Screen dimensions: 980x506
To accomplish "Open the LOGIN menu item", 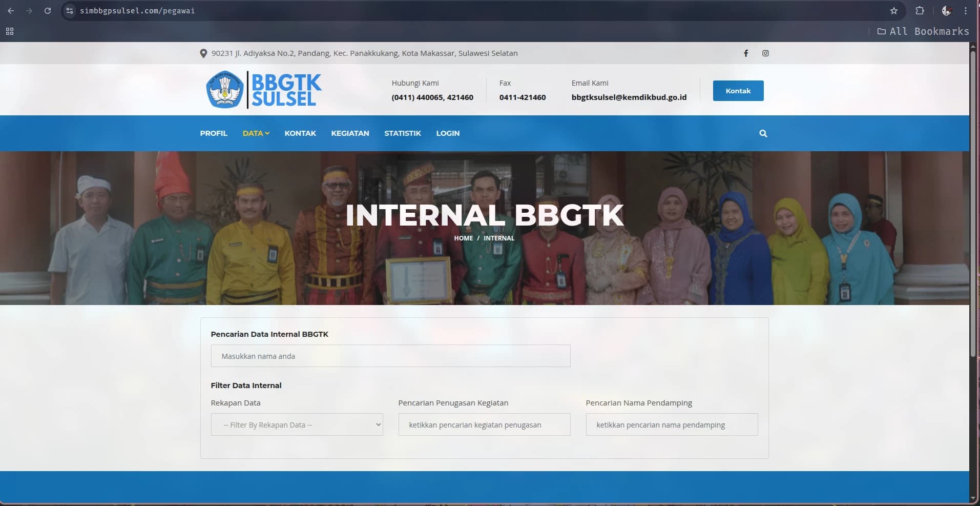I will click(x=448, y=133).
